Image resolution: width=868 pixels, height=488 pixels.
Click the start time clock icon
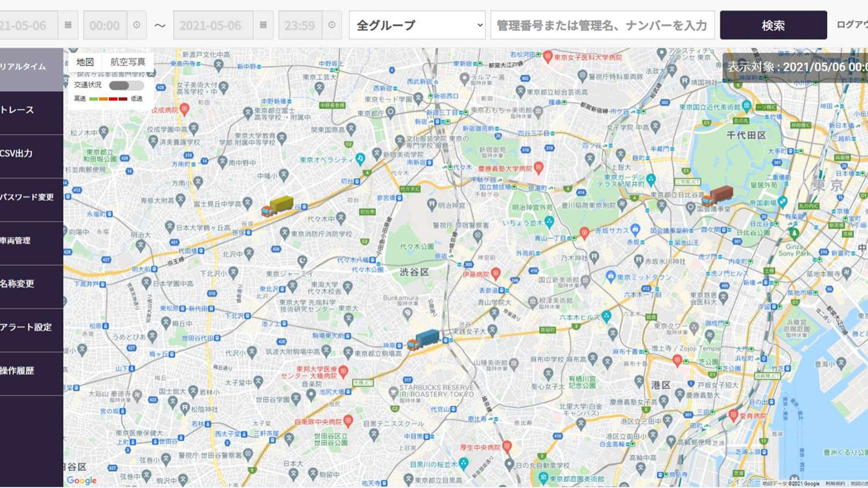137,25
